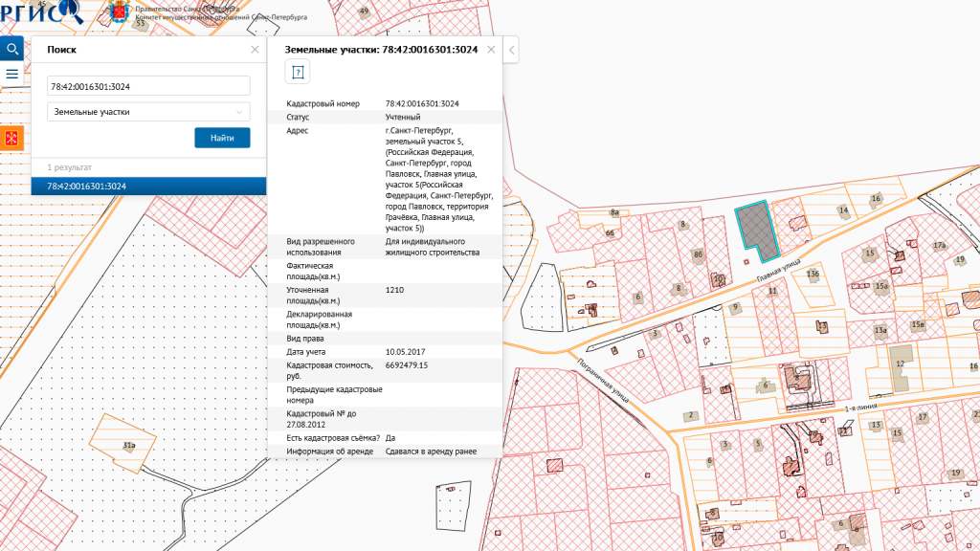Click building 31а on the map
This screenshot has width=980, height=551.
pyautogui.click(x=127, y=444)
